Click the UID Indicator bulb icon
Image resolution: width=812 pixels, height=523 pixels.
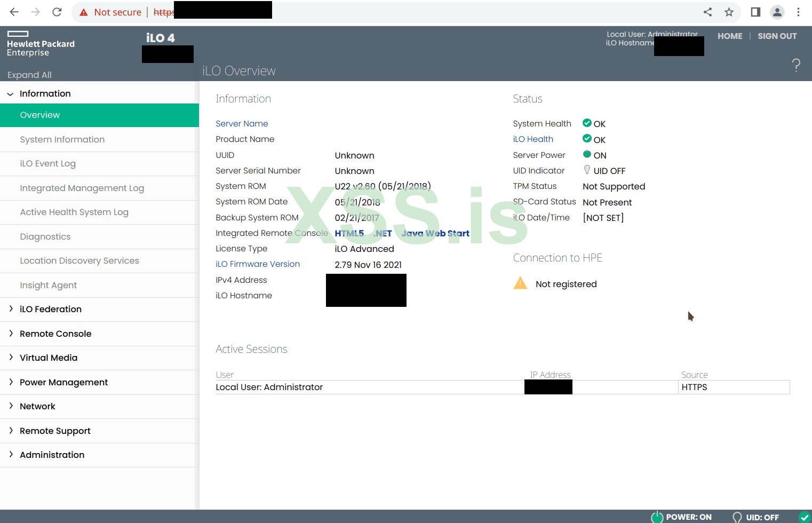tap(587, 170)
